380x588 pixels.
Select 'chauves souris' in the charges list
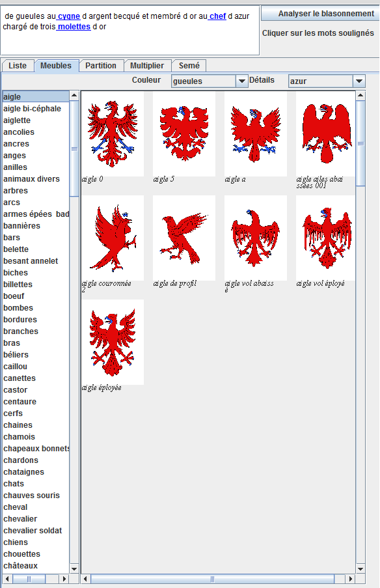(x=31, y=496)
